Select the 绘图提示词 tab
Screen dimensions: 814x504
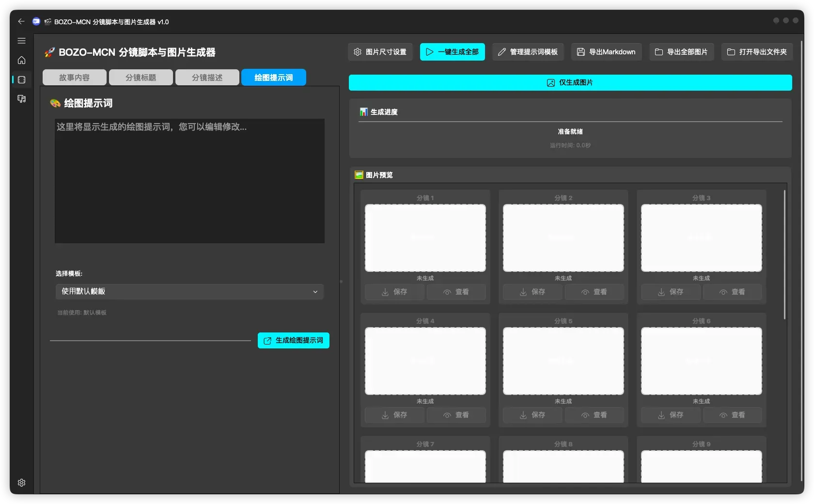(x=274, y=78)
